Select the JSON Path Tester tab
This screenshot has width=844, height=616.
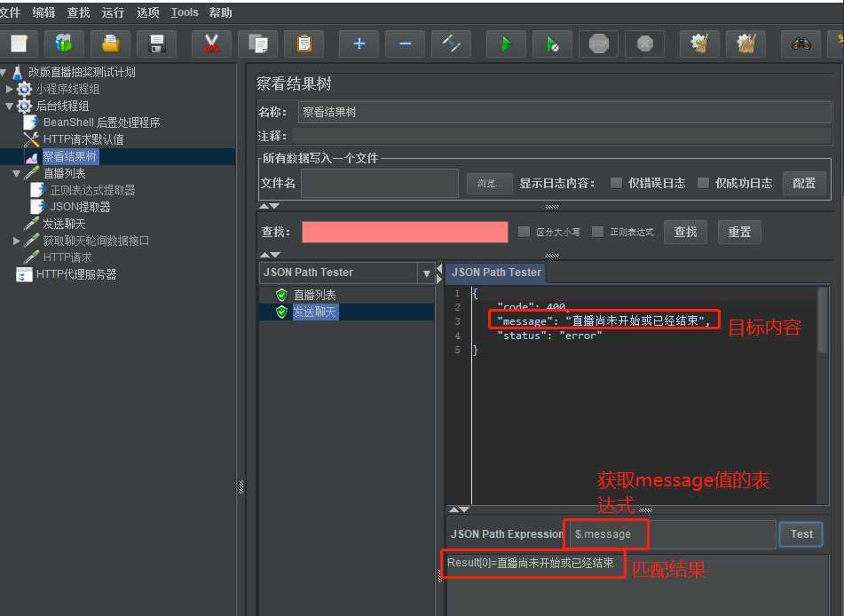[496, 272]
